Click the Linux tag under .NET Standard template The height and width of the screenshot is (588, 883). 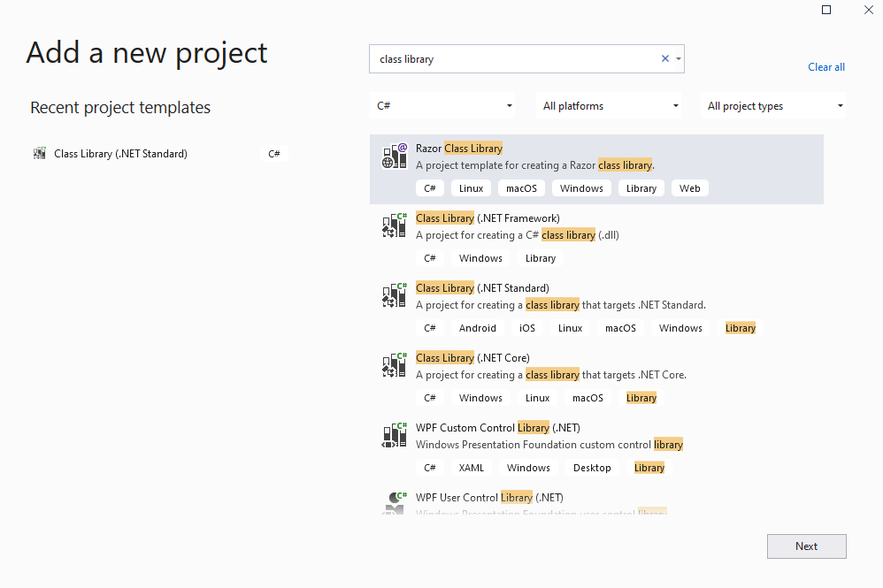[570, 328]
